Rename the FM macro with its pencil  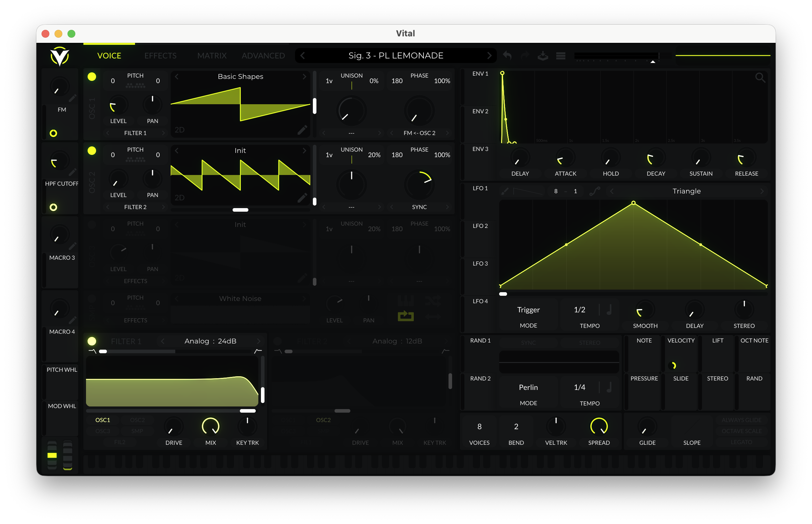coord(72,98)
